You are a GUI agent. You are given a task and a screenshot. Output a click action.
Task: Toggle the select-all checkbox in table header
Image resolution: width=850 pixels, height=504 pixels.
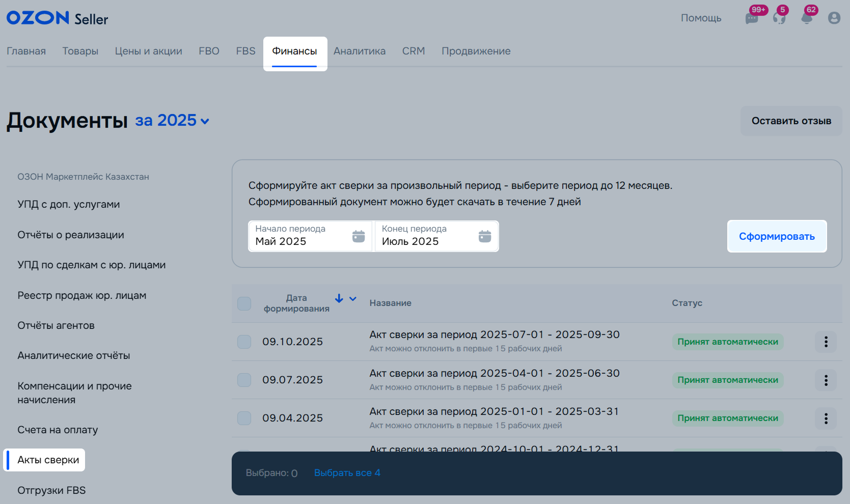244,303
